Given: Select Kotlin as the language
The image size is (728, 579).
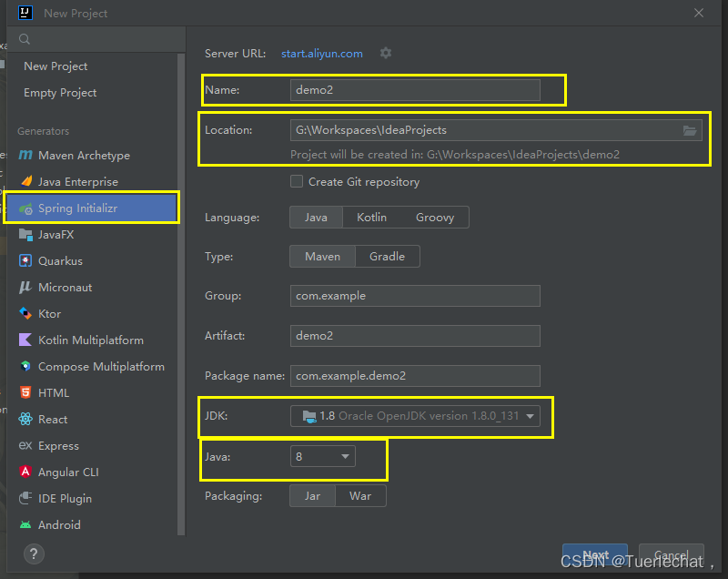Looking at the screenshot, I should (371, 218).
